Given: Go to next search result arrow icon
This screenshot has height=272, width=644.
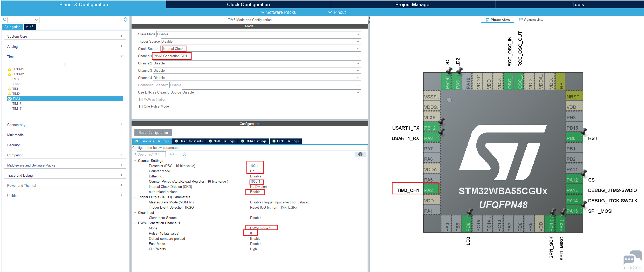Looking at the screenshot, I should coord(184,154).
